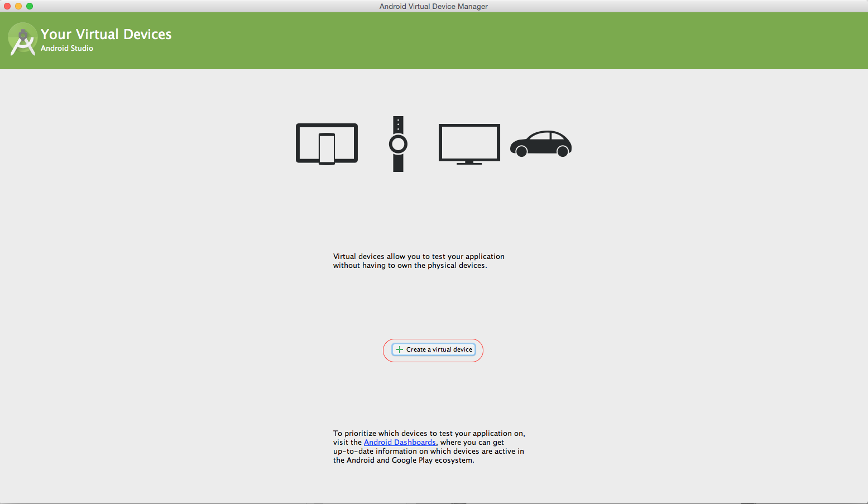Click the Create a virtual device button

434,349
